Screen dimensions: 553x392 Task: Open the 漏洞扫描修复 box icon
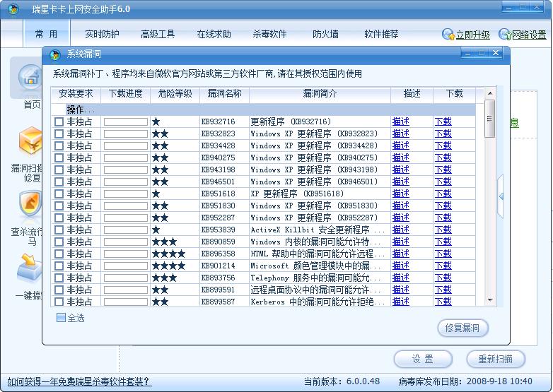(30, 141)
